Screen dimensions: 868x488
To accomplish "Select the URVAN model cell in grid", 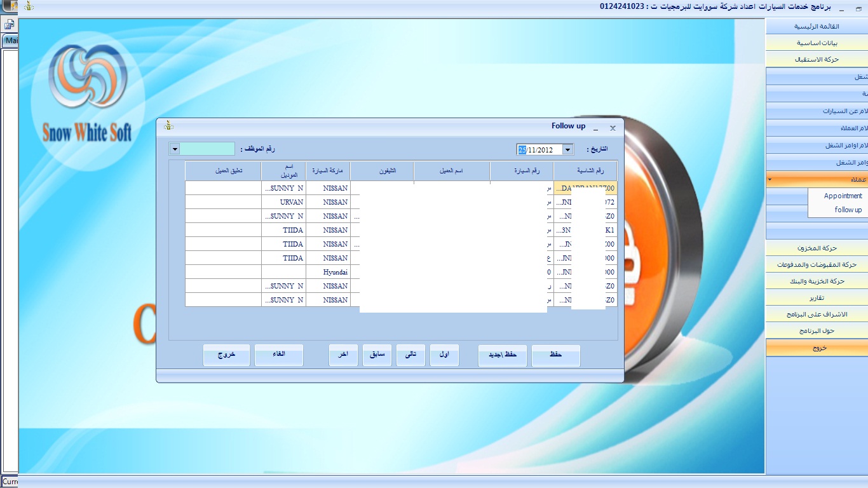I will pyautogui.click(x=283, y=202).
